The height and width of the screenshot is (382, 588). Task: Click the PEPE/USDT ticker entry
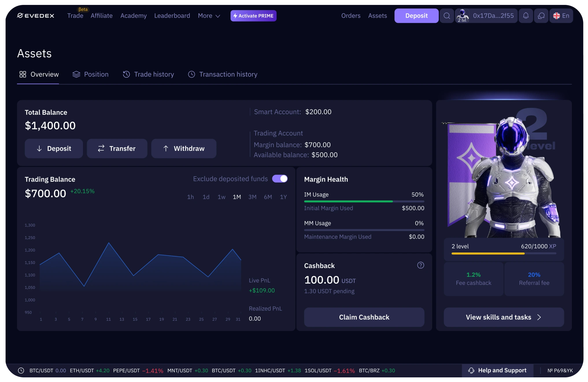(138, 370)
